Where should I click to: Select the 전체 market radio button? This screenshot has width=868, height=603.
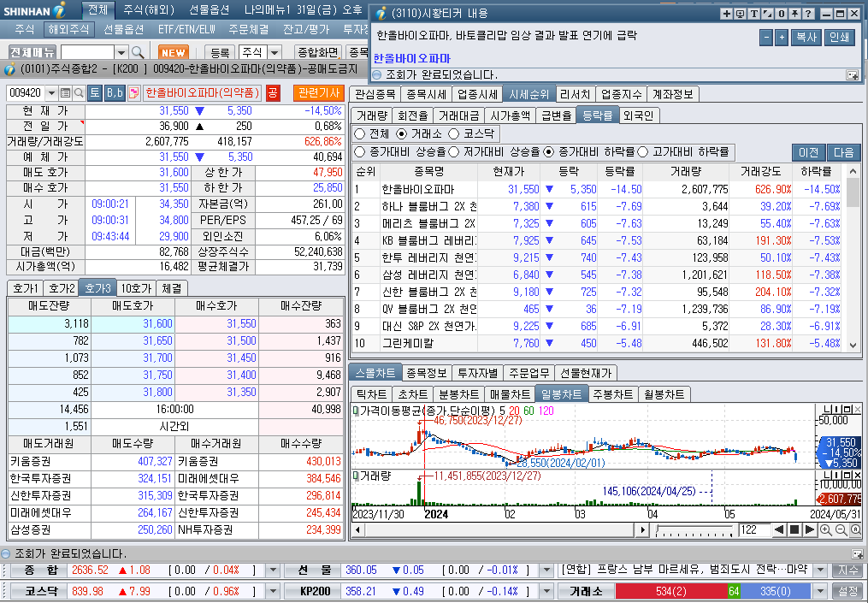360,134
